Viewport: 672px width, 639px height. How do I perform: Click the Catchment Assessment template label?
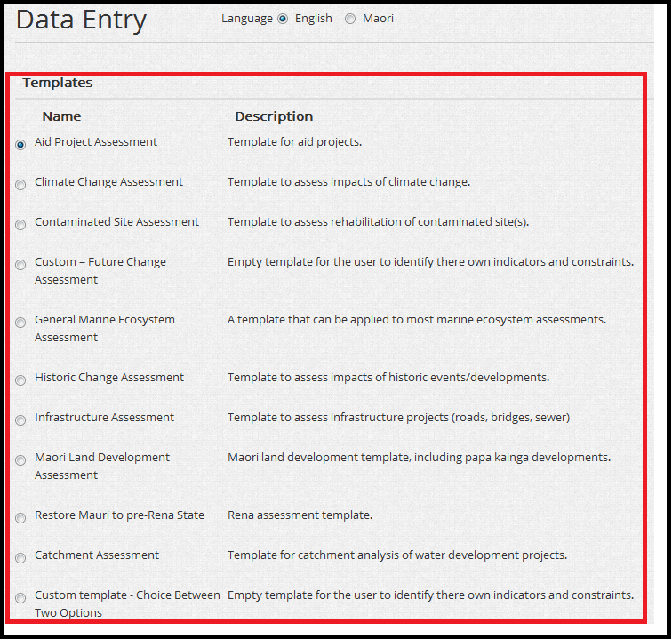[97, 555]
